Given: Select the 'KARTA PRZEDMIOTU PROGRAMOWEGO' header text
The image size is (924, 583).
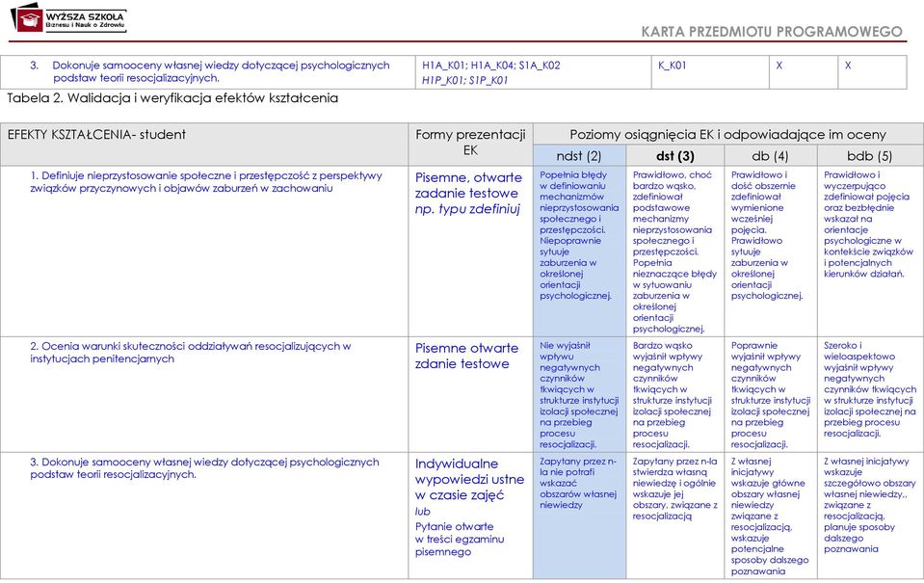Looking at the screenshot, I should coord(772,31).
